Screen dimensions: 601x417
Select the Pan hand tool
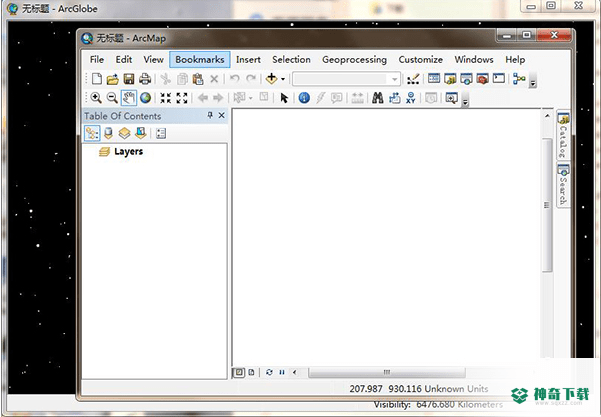click(128, 98)
